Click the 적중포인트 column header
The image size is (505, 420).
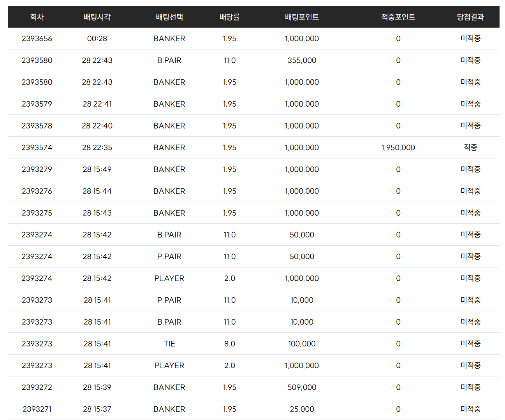398,17
